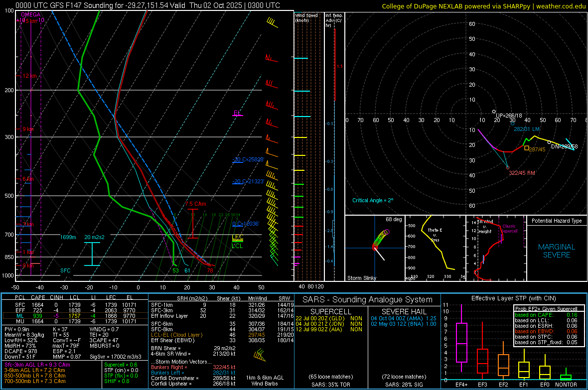Image resolution: width=588 pixels, height=390 pixels.
Task: Click the Wind Speed (knots) header
Action: tap(306, 17)
